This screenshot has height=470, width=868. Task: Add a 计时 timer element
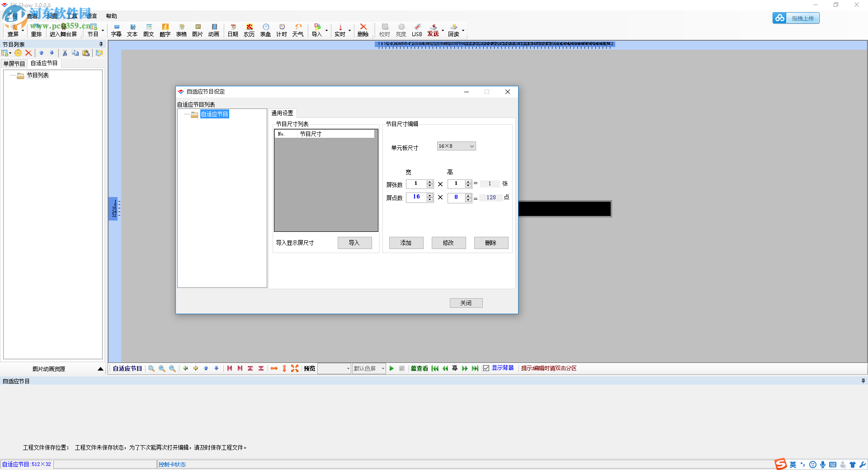[x=282, y=30]
